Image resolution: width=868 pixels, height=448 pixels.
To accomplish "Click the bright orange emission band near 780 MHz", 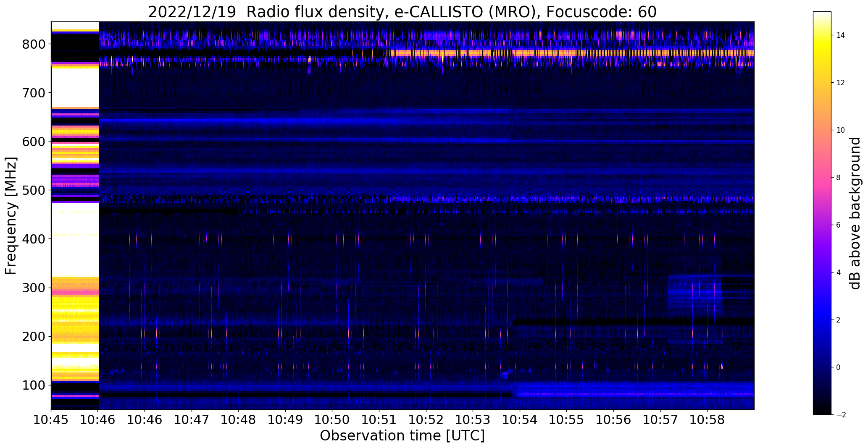I will pyautogui.click(x=571, y=53).
